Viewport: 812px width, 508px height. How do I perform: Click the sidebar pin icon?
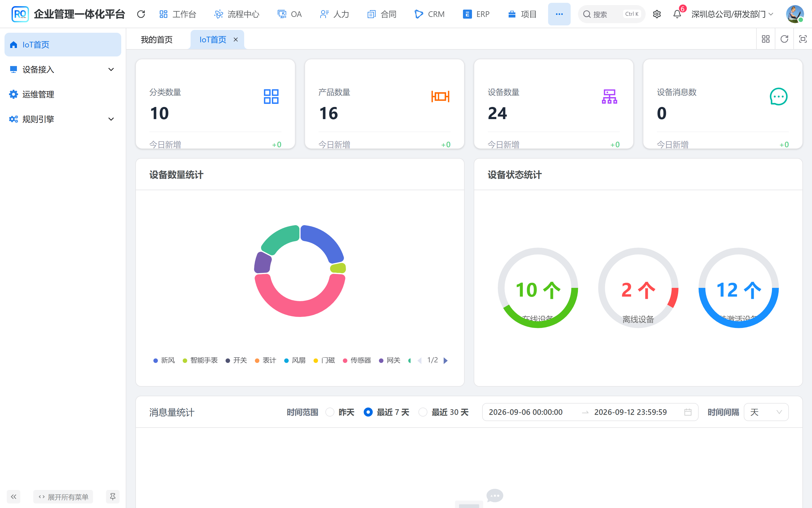click(x=112, y=497)
